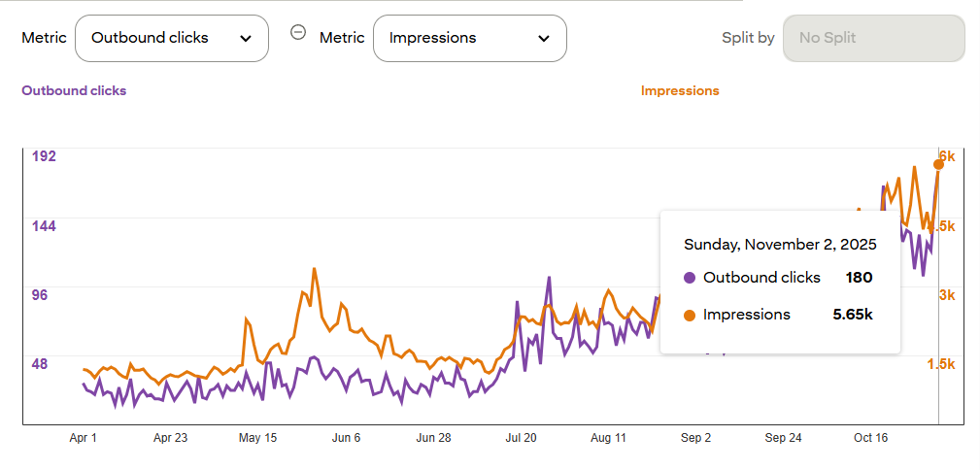Click the Apr 1 date on the x-axis
The image size is (980, 470).
pos(84,438)
